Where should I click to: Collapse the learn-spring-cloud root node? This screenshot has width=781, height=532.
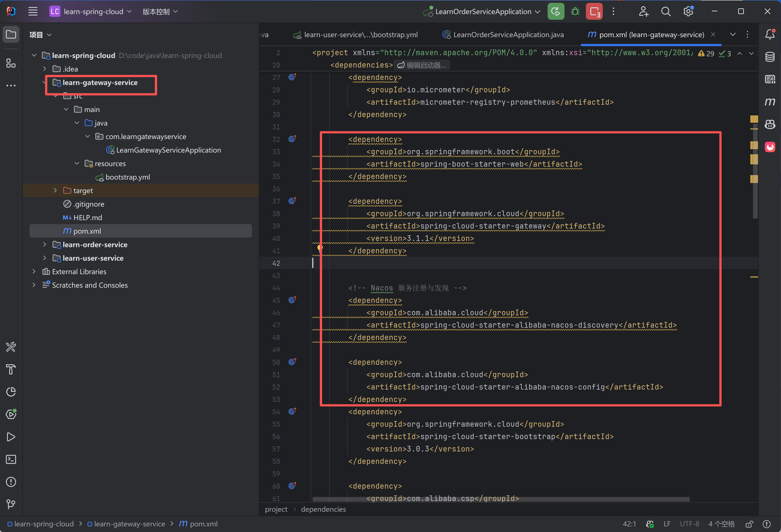34,55
